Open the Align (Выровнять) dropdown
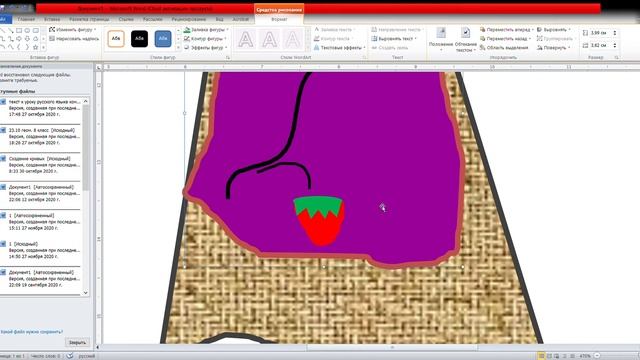Image resolution: width=640 pixels, height=360 pixels. [553, 29]
